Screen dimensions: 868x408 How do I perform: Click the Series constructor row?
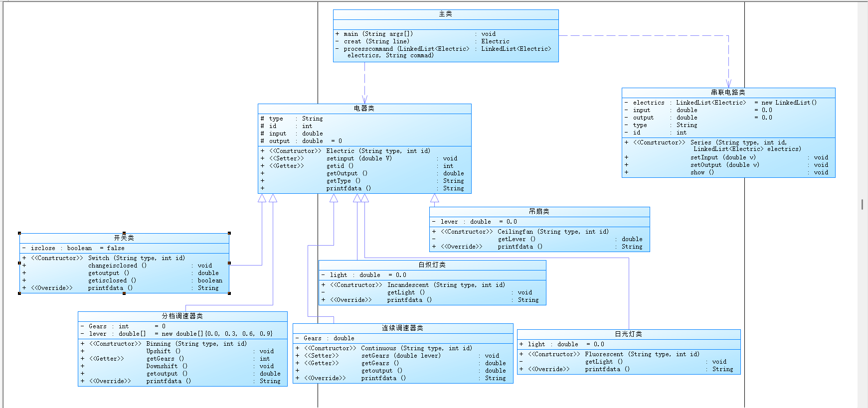pos(713,145)
